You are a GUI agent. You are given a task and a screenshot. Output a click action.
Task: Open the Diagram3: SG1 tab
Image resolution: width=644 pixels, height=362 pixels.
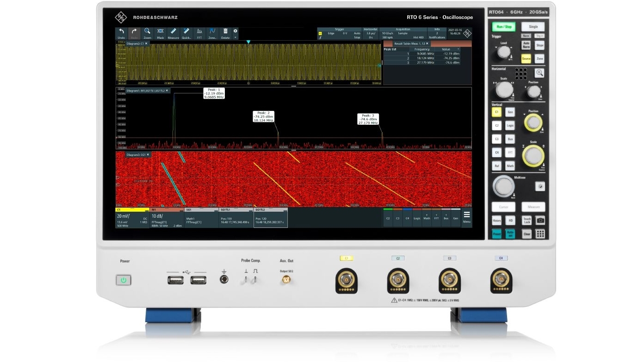coord(138,155)
